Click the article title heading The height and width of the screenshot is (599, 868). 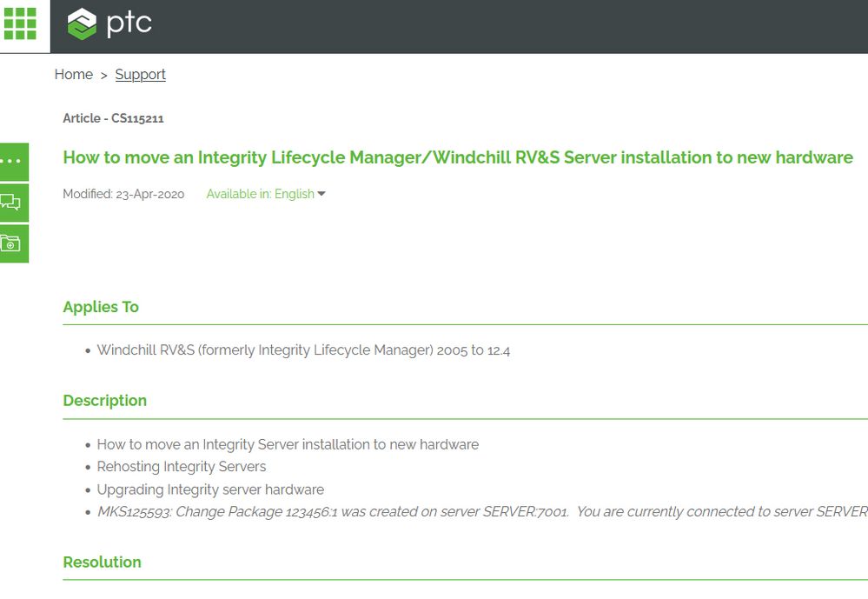tap(457, 157)
